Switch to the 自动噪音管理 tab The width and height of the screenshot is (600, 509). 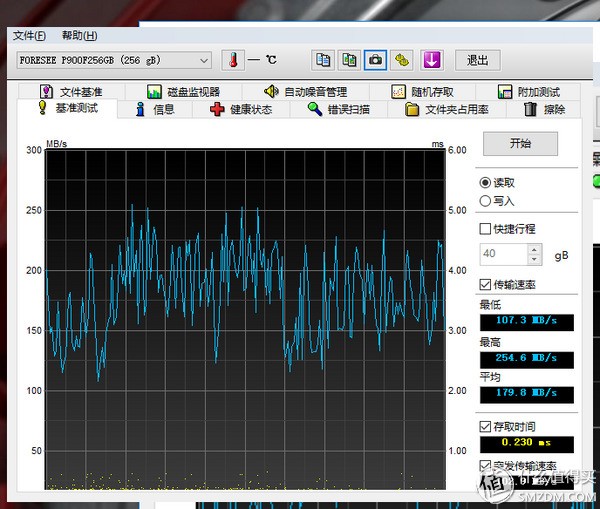pyautogui.click(x=305, y=92)
